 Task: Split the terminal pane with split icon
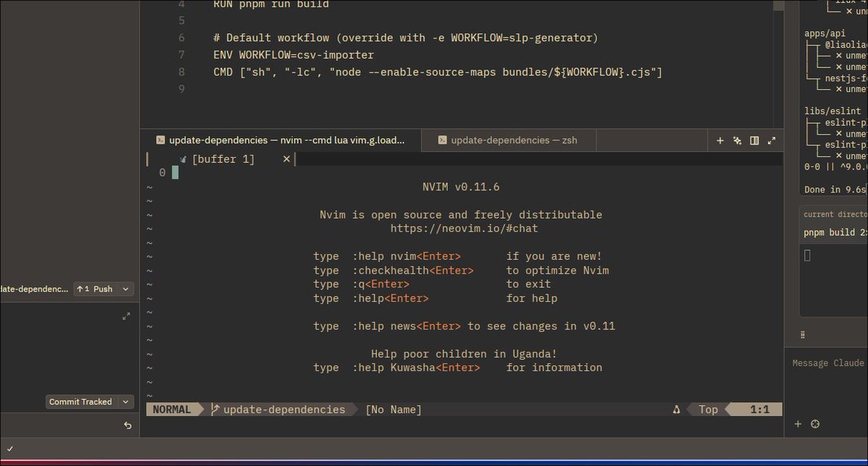pyautogui.click(x=754, y=140)
